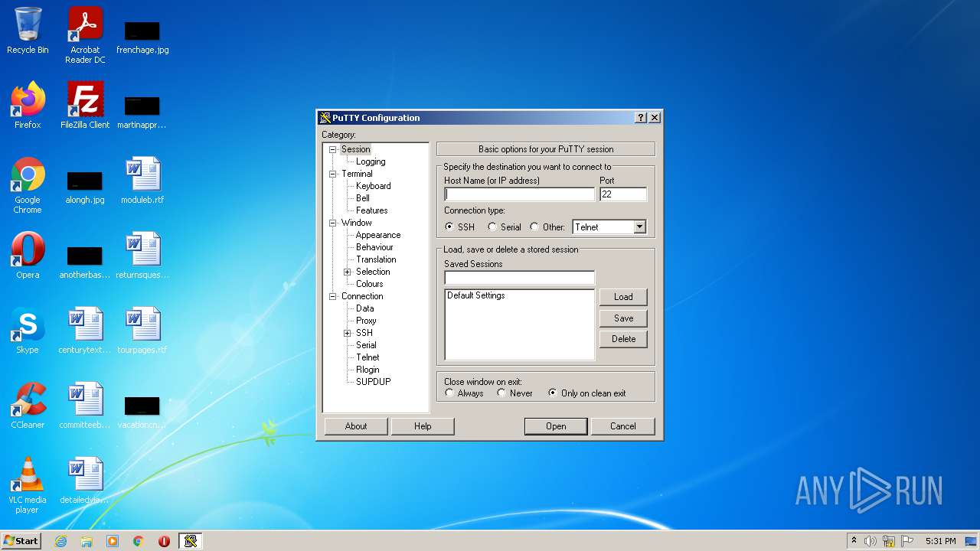Click the Help button

423,426
